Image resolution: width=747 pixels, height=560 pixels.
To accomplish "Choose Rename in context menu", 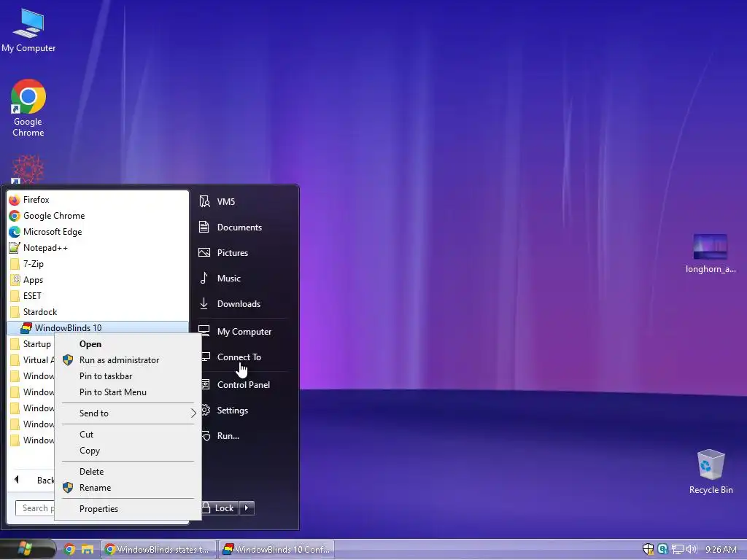I will (x=128, y=488).
